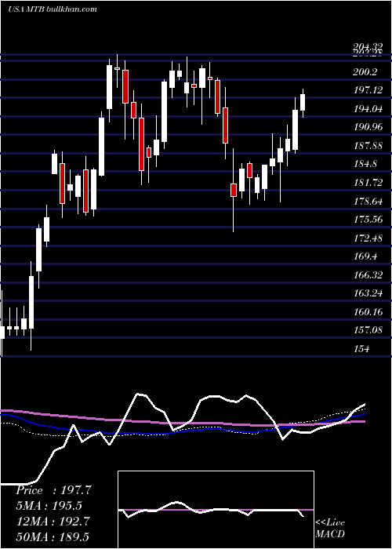
Task: Click the '<<Live MACD' label
Action: click(x=330, y=528)
